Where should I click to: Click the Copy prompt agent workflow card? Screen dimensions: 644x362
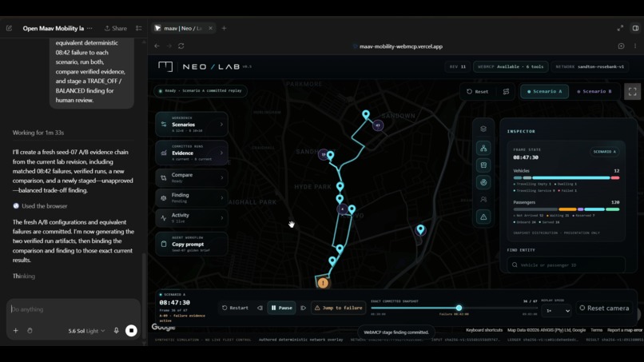click(x=192, y=244)
